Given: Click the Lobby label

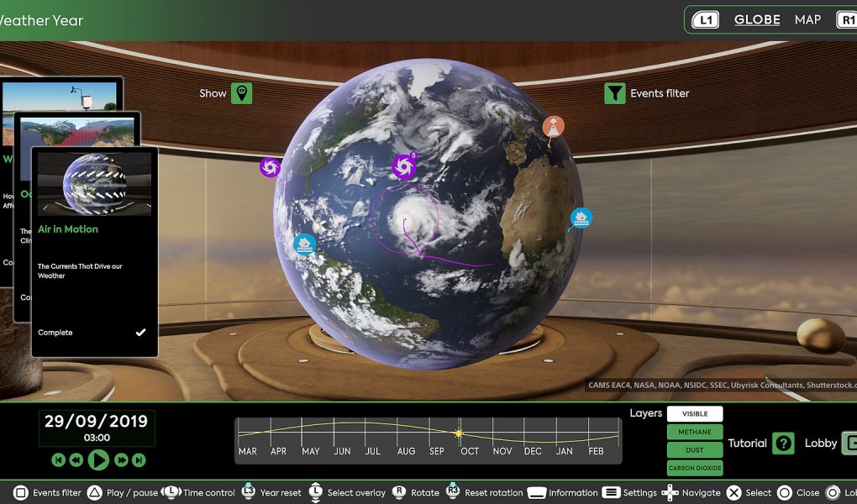Looking at the screenshot, I should pyautogui.click(x=820, y=443).
